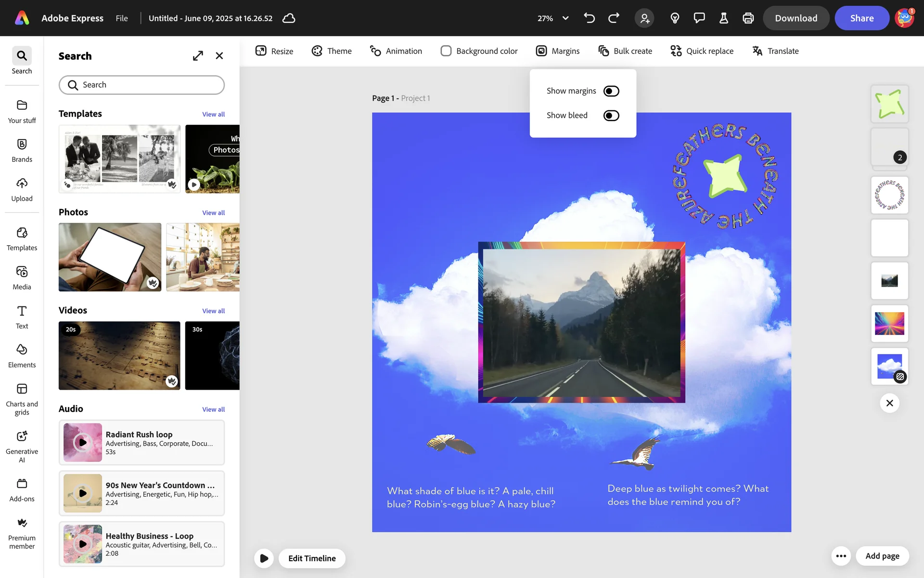Image resolution: width=924 pixels, height=578 pixels.
Task: Click the undo arrow icon
Action: point(589,18)
